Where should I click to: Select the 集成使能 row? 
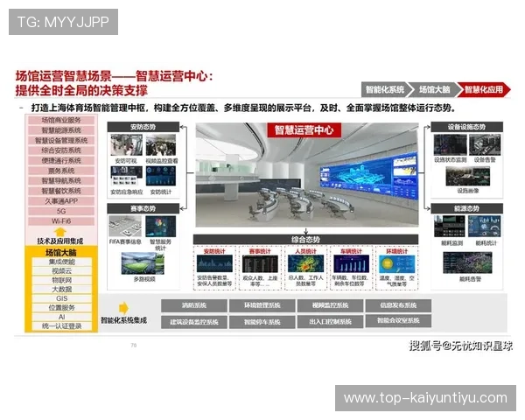click(x=62, y=262)
